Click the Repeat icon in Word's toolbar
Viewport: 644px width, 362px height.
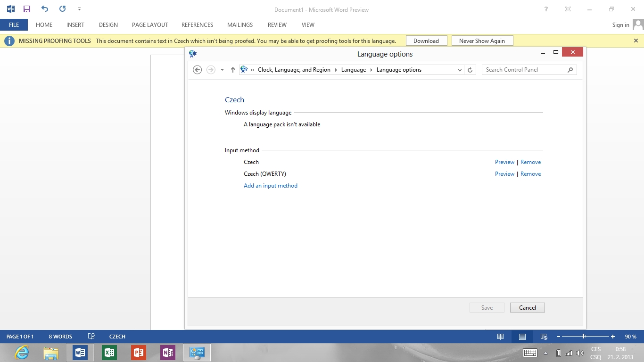pyautogui.click(x=63, y=9)
